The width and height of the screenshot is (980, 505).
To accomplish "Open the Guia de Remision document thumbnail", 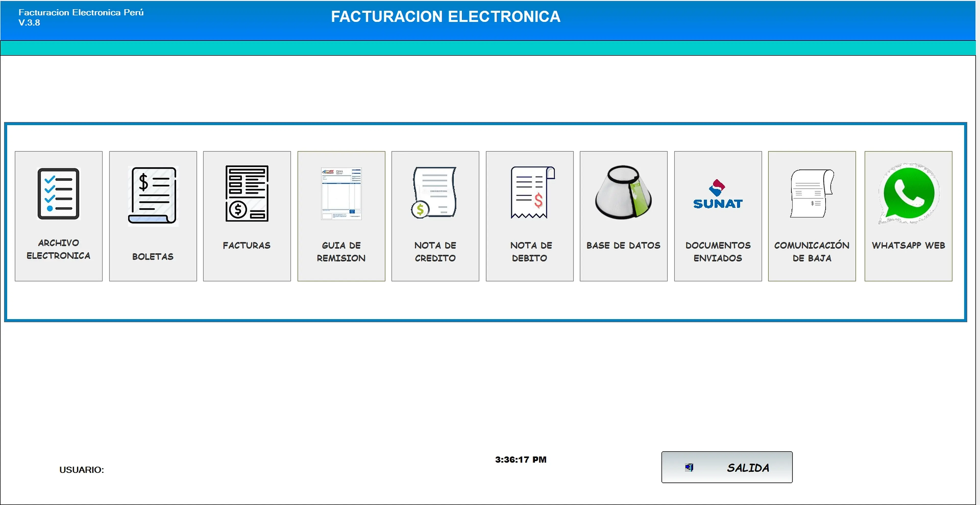I will [x=341, y=193].
